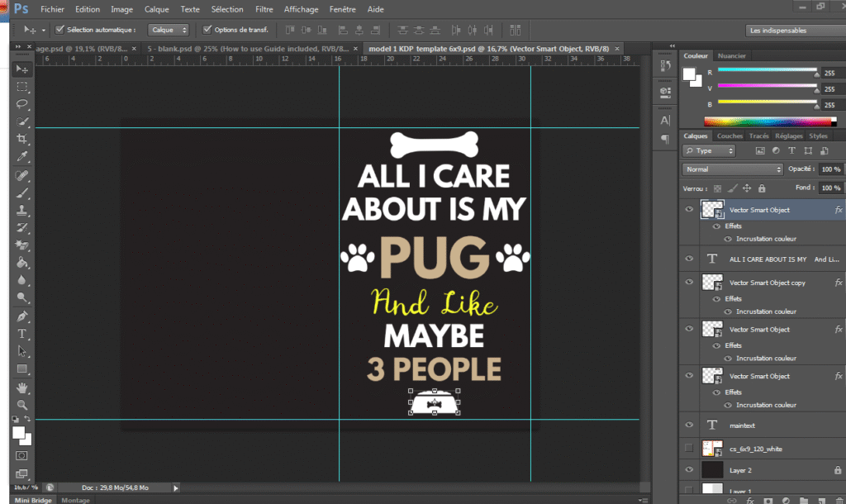
Task: Open the Filtre menu
Action: pyautogui.click(x=264, y=9)
